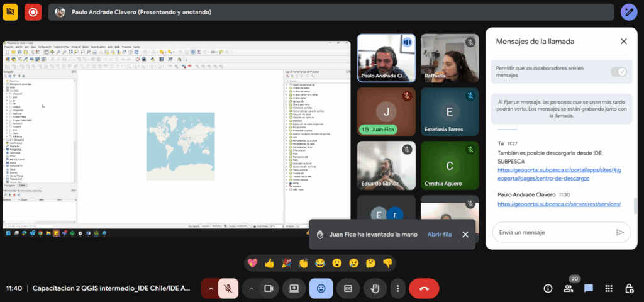Click the yellow camera-off icon at top left
644x302 pixels.
pyautogui.click(x=10, y=12)
